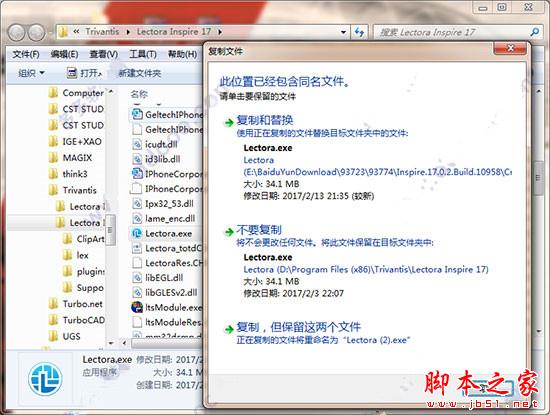Select the lex subfolder in the tree

pos(75,255)
